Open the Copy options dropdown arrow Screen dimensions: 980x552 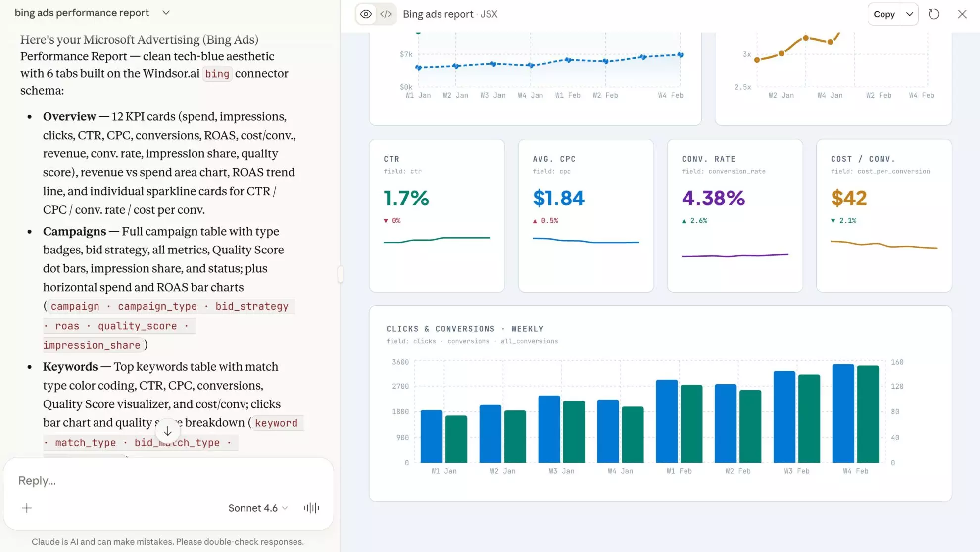point(909,14)
